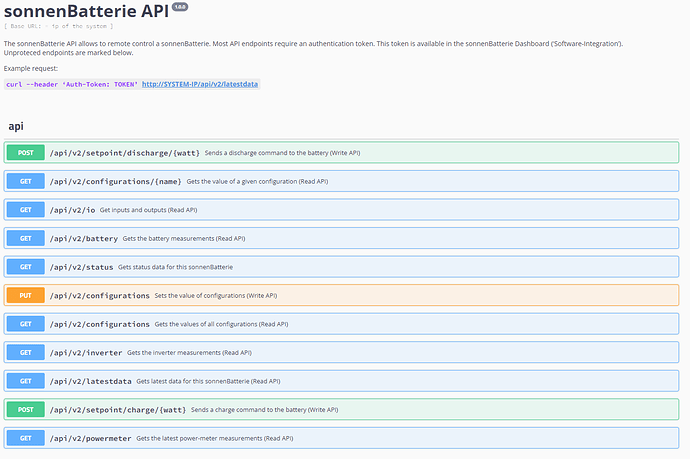Click the POST badge for setpoint/charge
The height and width of the screenshot is (459, 690).
26,410
